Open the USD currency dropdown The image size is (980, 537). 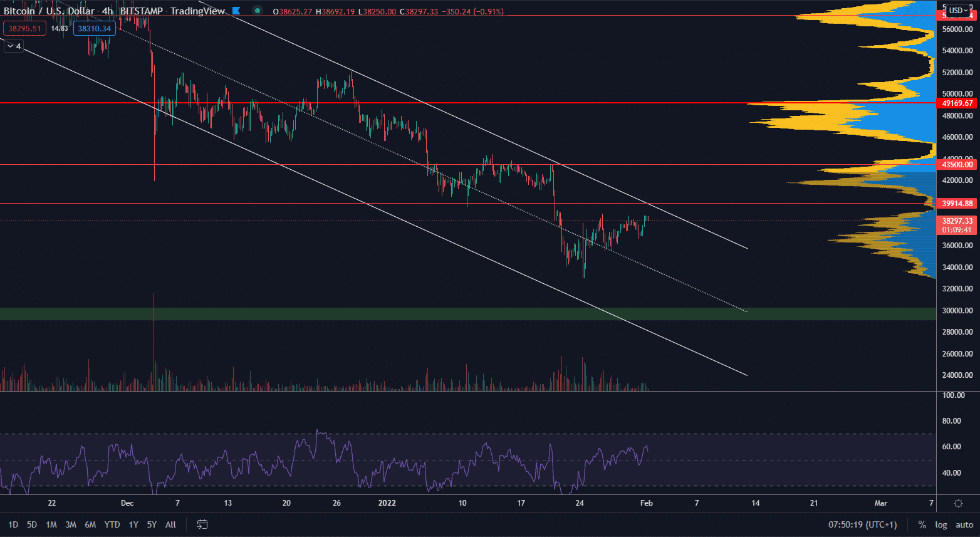[x=958, y=10]
